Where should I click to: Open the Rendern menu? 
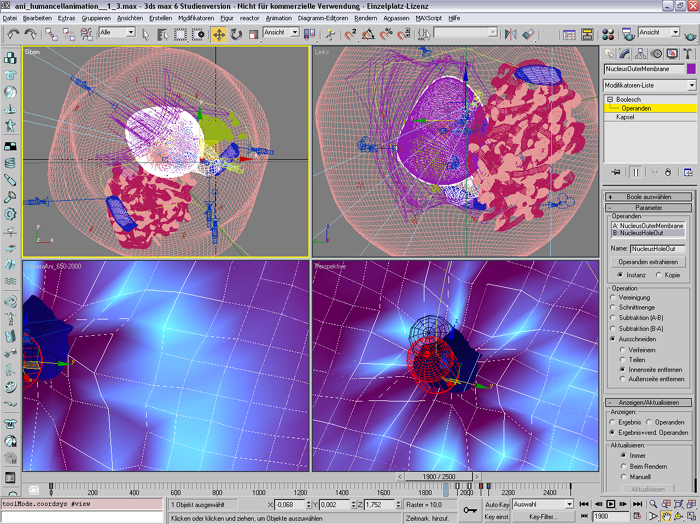366,18
